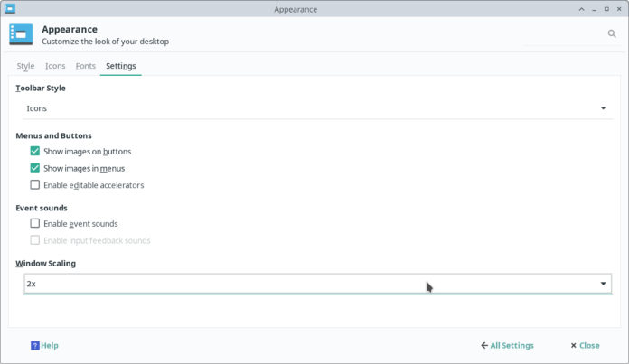Disable Show images on buttons
The height and width of the screenshot is (364, 629).
(35, 151)
